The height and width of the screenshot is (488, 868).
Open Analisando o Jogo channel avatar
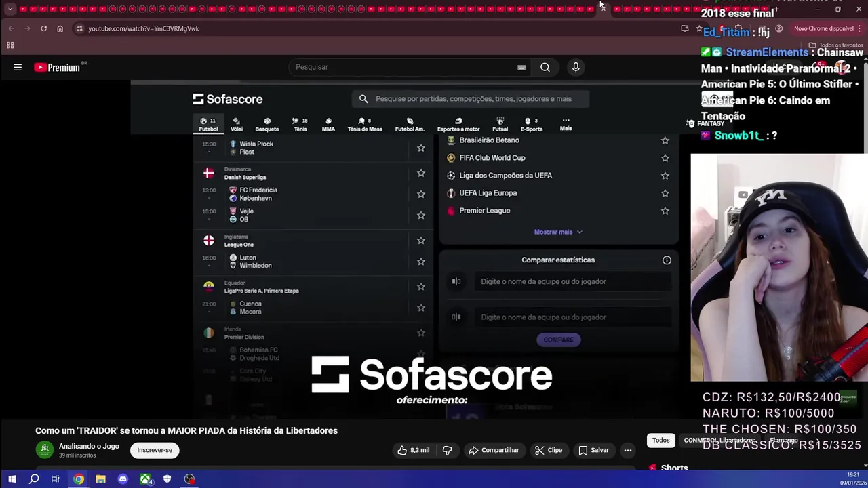pos(45,450)
